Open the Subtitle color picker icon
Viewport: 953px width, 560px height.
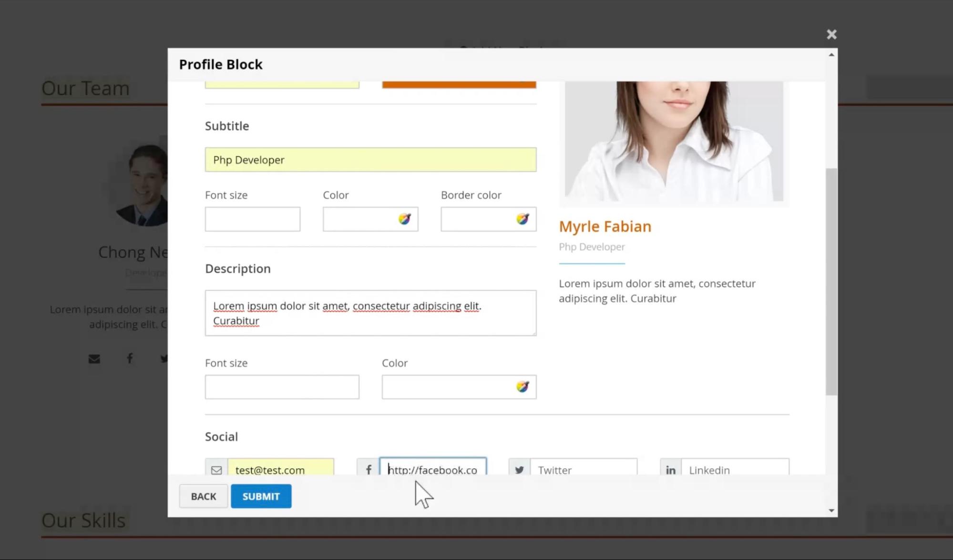pos(404,219)
